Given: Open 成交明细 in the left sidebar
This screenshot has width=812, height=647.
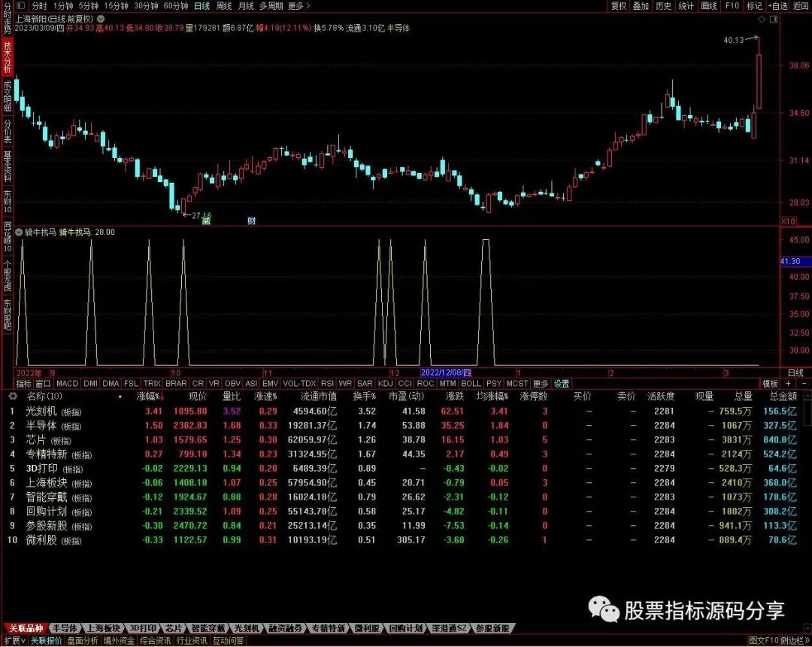Looking at the screenshot, I should 8,96.
